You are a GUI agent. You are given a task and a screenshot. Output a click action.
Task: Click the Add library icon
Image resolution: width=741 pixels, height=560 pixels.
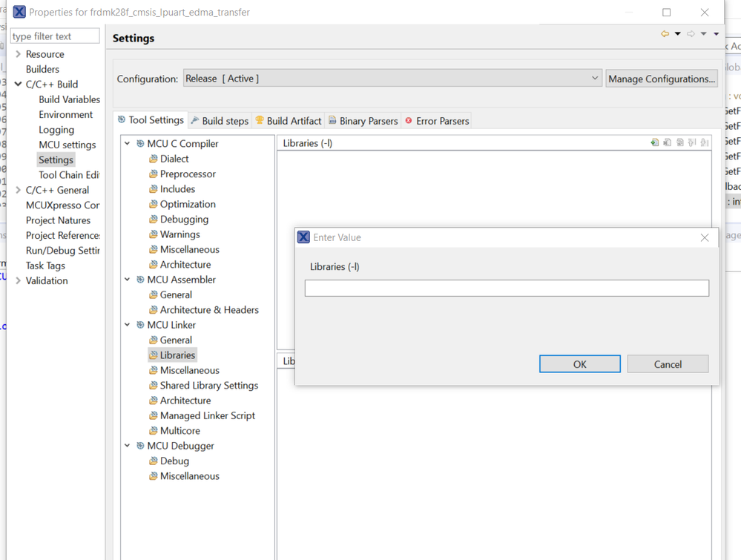click(x=654, y=142)
